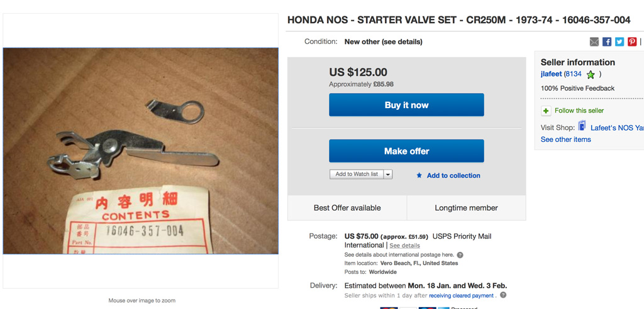This screenshot has width=644, height=309.
Task: Click the green plus follow icon
Action: tap(546, 111)
